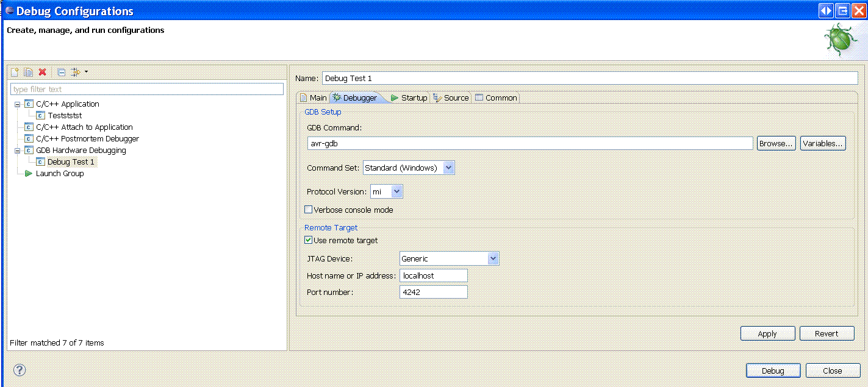Click the Name input field
Screen dimensions: 868x387
[590, 78]
